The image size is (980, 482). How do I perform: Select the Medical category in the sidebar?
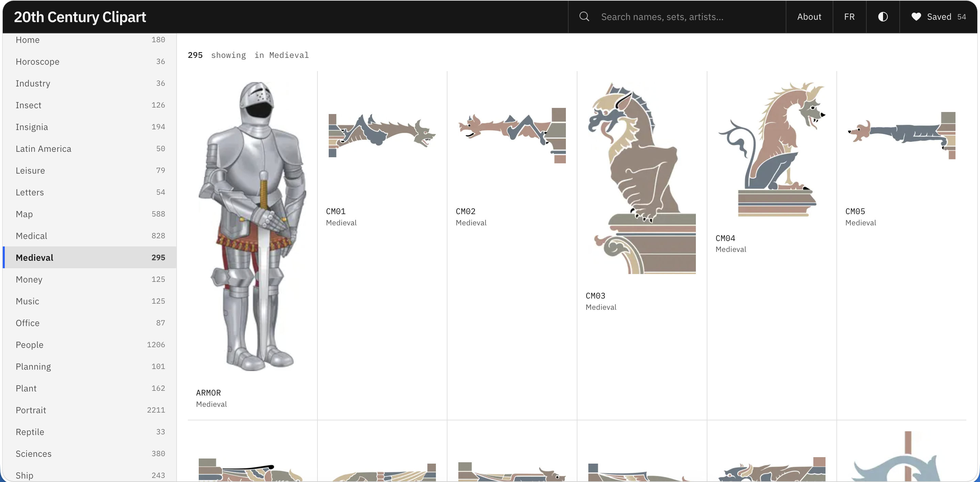click(x=90, y=236)
